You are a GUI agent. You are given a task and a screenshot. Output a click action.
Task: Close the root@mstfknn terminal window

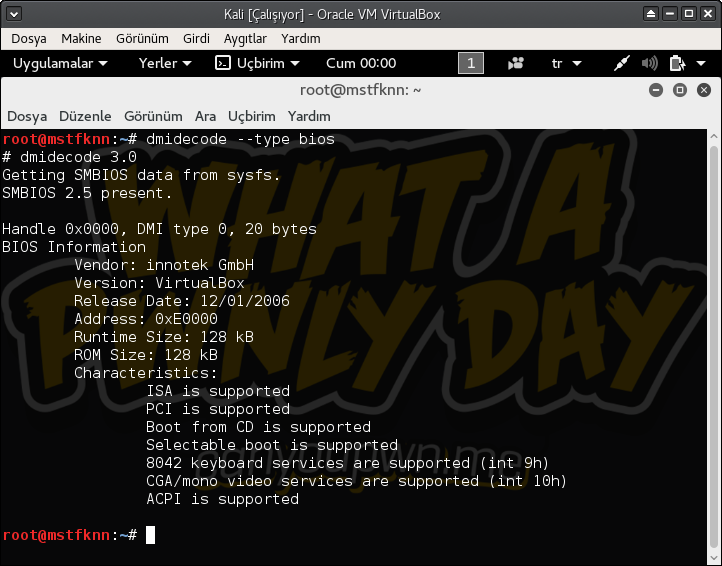(703, 90)
